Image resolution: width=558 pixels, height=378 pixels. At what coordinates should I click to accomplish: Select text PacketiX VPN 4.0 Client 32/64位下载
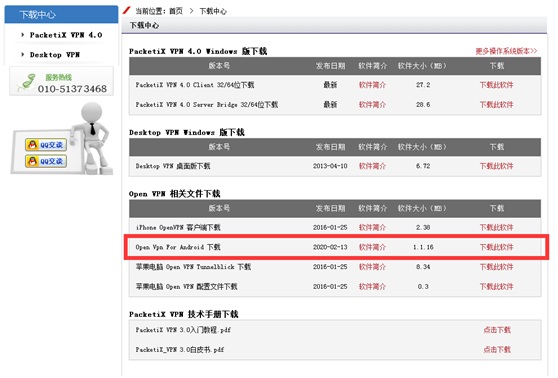(195, 85)
